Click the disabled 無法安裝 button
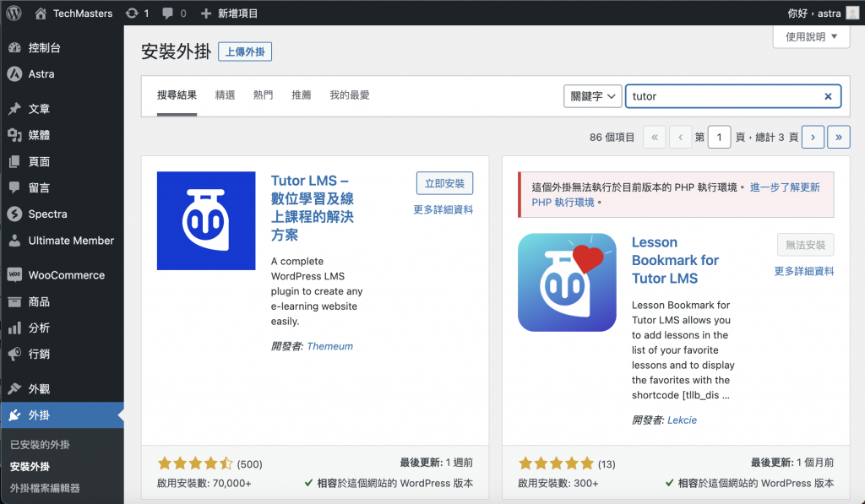 805,245
